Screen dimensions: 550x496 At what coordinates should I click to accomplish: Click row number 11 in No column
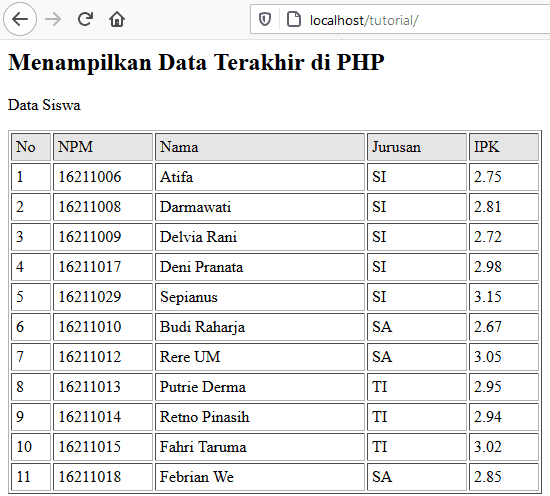coord(31,477)
